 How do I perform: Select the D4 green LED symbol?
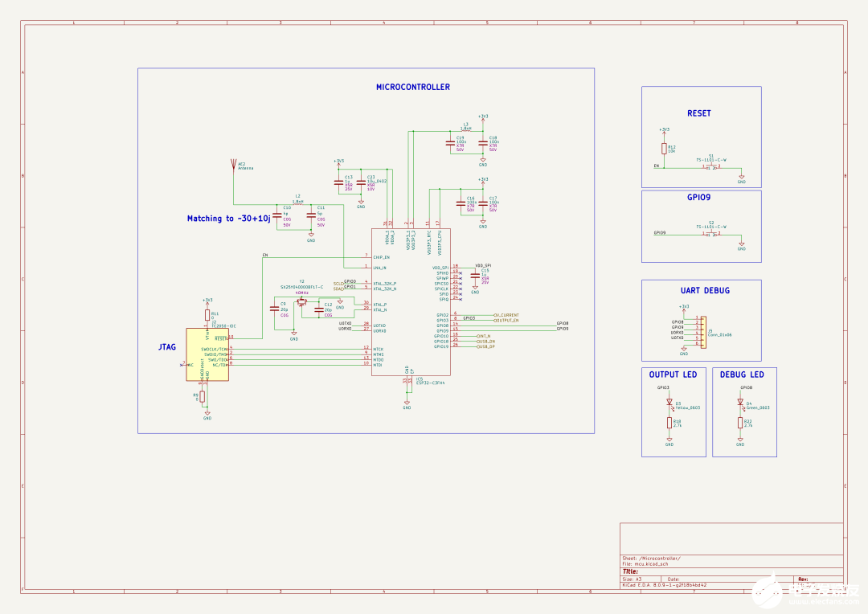coord(740,403)
